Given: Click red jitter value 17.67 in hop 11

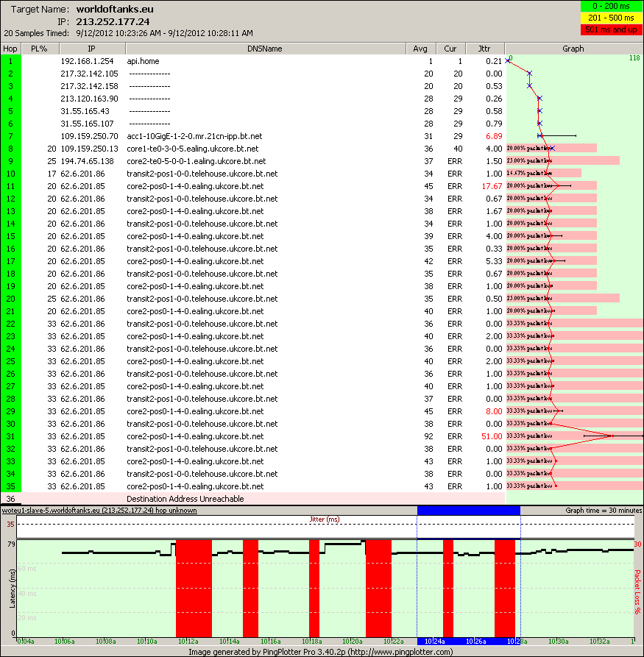Looking at the screenshot, I should click(492, 186).
